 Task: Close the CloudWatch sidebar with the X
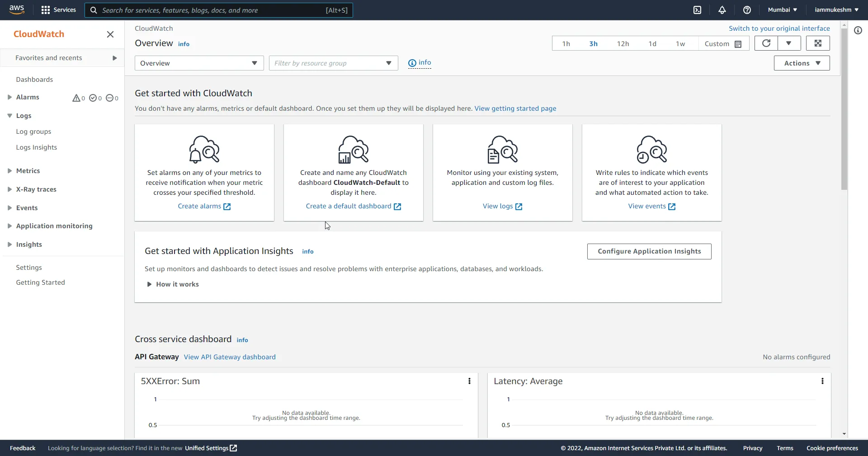110,34
